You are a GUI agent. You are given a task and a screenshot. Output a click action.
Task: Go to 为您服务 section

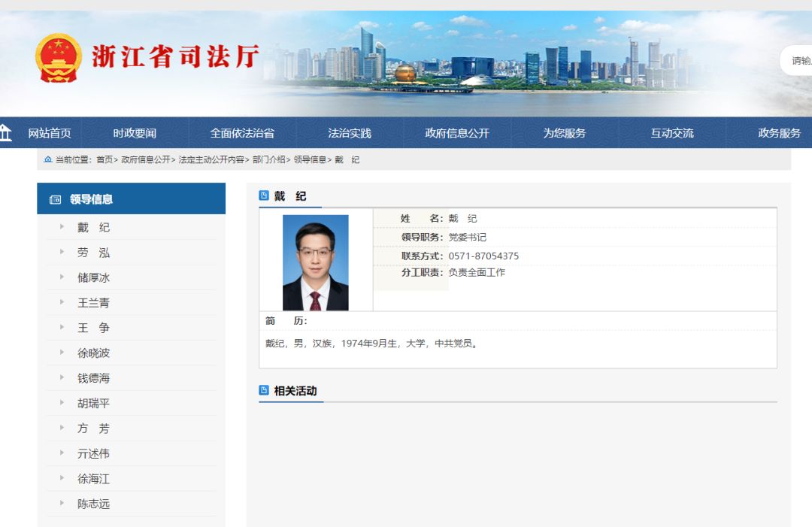(x=564, y=133)
